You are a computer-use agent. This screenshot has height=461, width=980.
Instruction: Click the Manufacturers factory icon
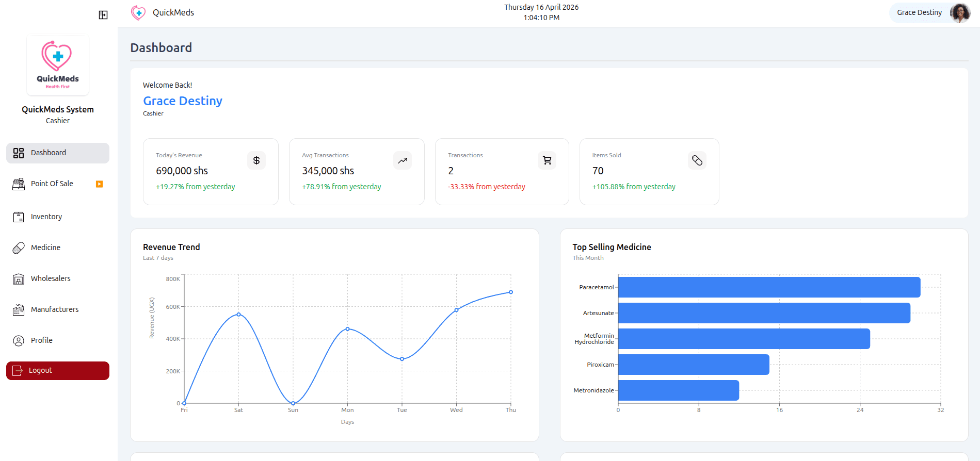pyautogui.click(x=19, y=310)
